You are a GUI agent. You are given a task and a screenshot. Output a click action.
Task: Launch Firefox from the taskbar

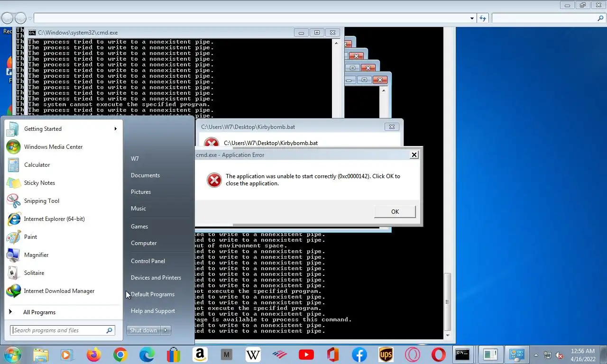click(x=93, y=355)
